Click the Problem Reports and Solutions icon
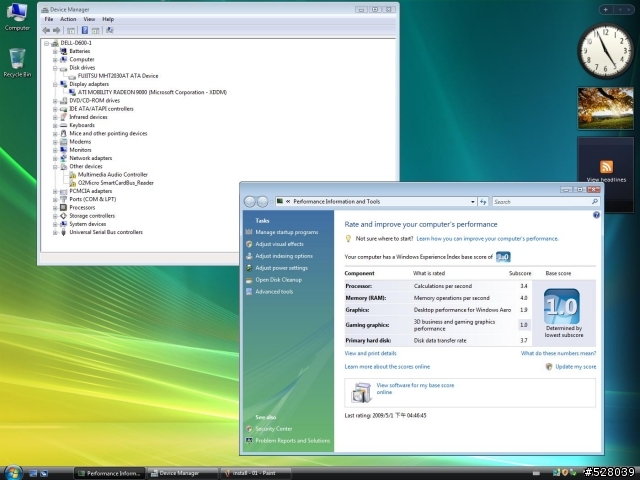The height and width of the screenshot is (480, 640). 249,441
